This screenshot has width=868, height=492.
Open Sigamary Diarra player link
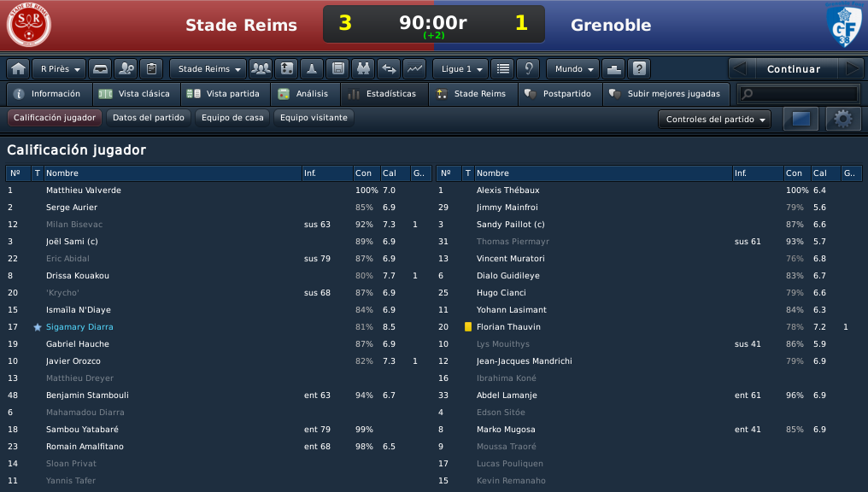coord(79,327)
